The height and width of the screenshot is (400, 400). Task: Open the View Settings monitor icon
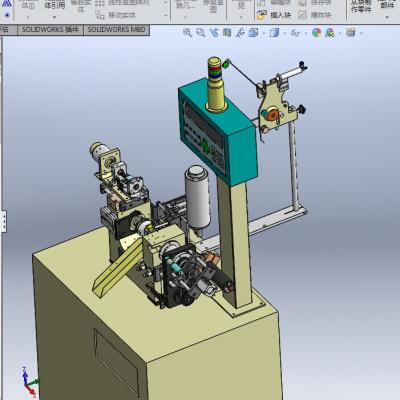pyautogui.click(x=351, y=32)
